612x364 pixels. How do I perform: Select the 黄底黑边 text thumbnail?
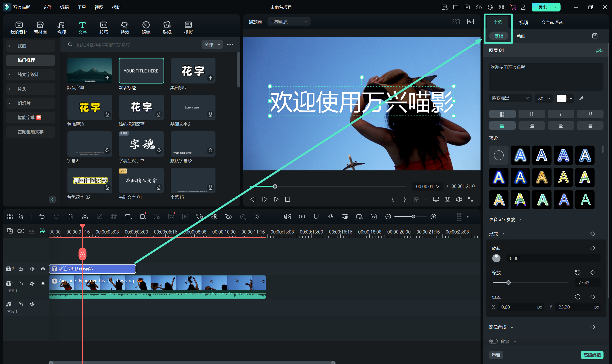pyautogui.click(x=90, y=107)
